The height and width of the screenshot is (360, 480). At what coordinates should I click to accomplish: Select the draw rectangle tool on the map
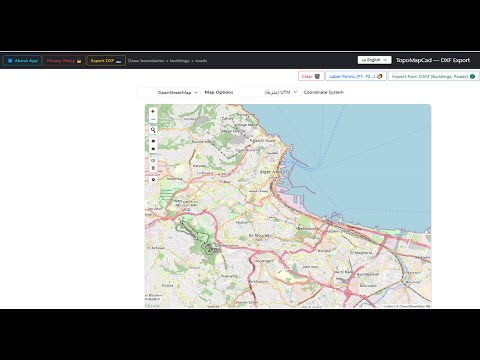pos(153,149)
